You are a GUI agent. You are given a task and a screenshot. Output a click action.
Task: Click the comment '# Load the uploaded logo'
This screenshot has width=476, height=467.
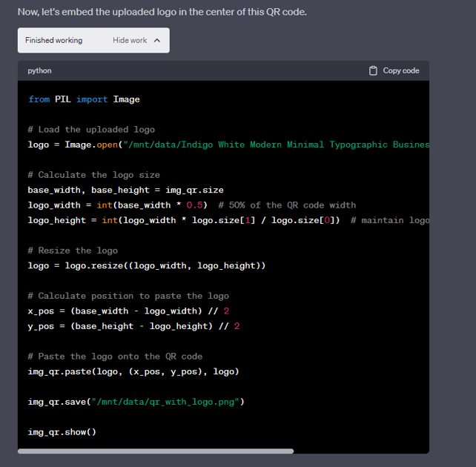click(x=91, y=130)
